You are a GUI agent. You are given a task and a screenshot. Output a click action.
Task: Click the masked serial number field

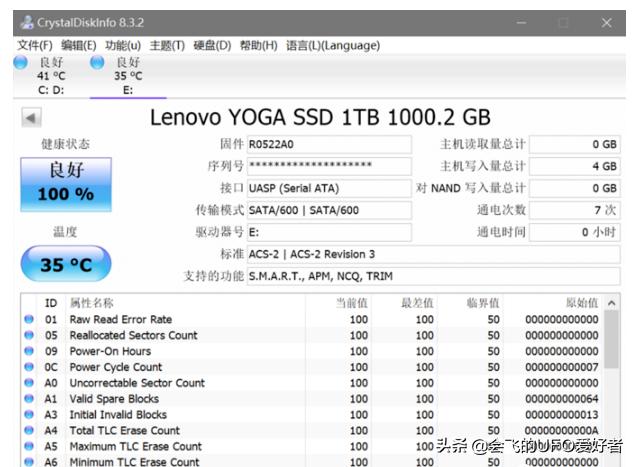click(329, 166)
